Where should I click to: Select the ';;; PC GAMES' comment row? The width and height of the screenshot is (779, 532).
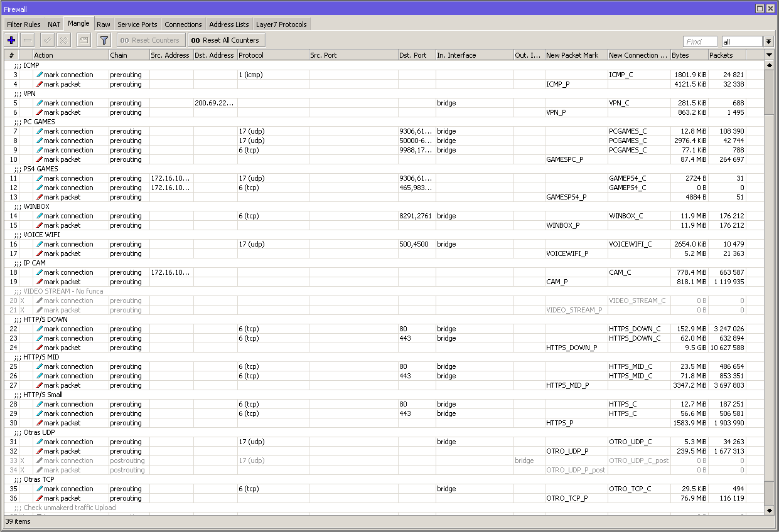384,122
